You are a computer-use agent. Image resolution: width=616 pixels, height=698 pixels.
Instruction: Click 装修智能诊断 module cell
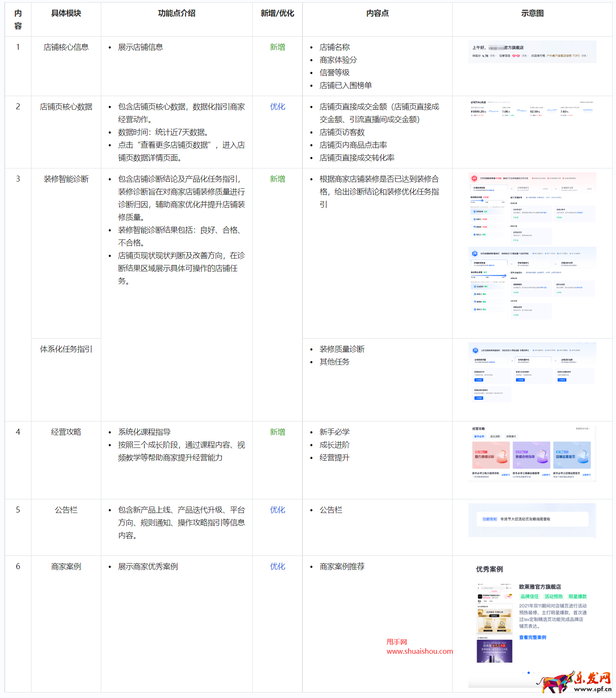coord(66,179)
